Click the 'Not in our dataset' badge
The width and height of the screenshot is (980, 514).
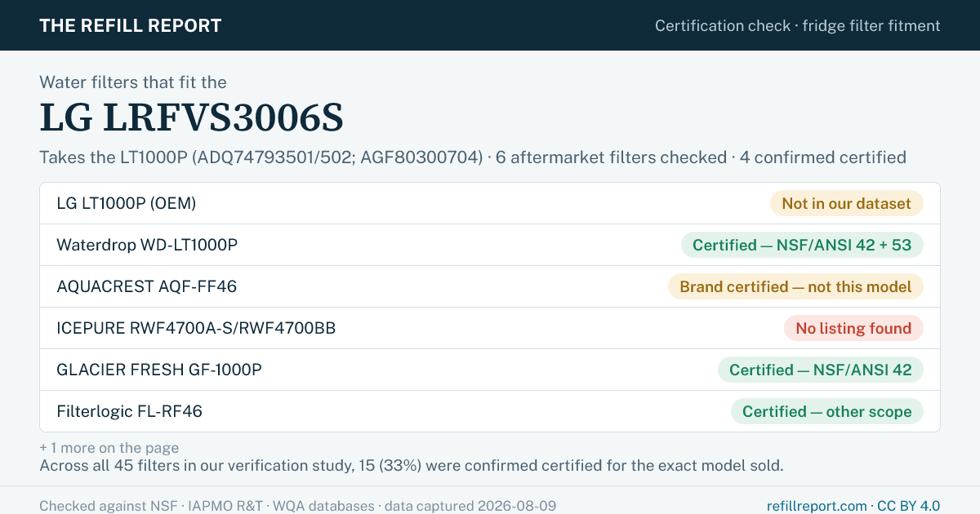tap(847, 203)
